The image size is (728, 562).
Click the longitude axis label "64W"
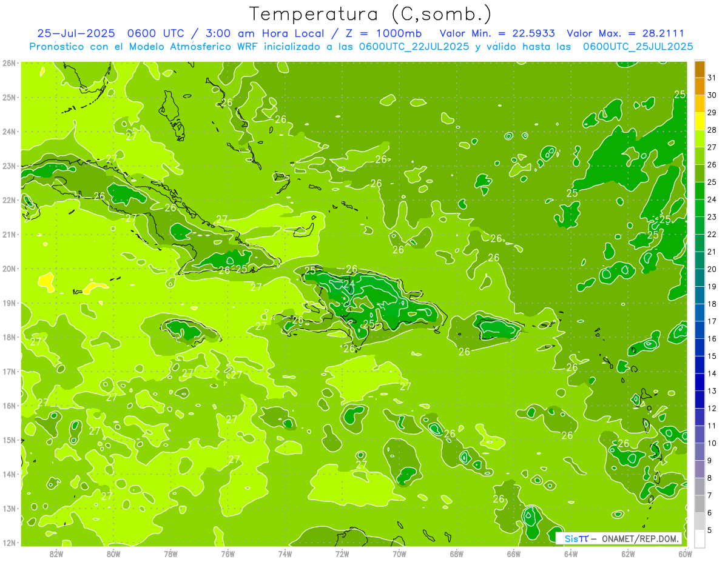(x=571, y=554)
